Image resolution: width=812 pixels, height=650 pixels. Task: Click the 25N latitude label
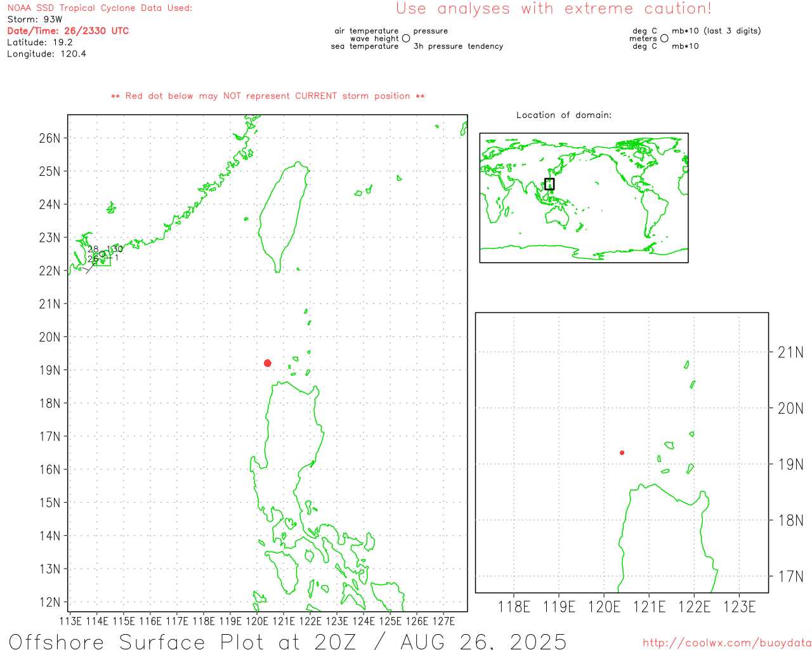[50, 171]
